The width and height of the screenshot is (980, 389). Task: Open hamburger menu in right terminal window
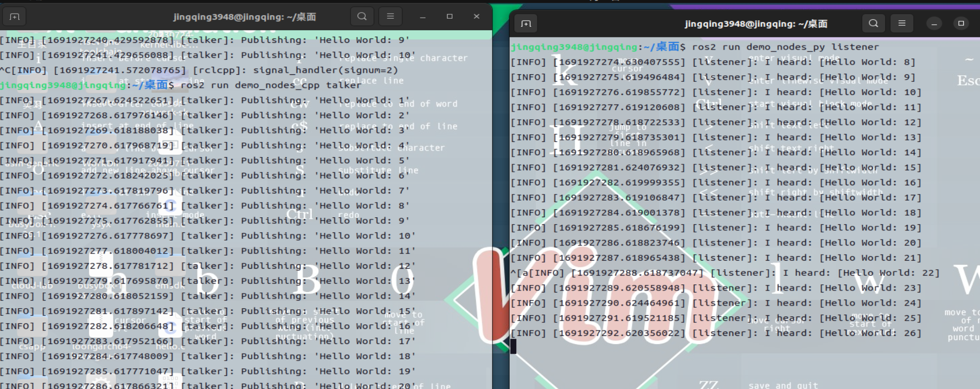coord(902,24)
